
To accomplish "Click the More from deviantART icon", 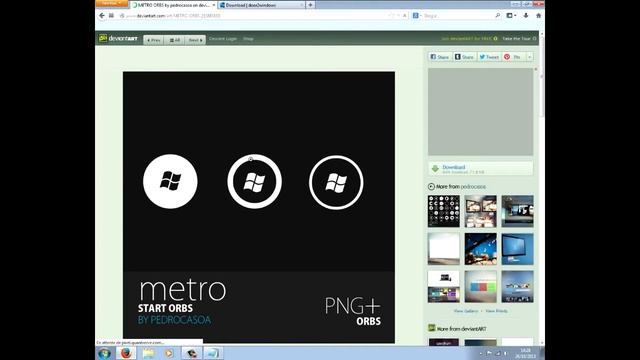I will click(x=431, y=328).
